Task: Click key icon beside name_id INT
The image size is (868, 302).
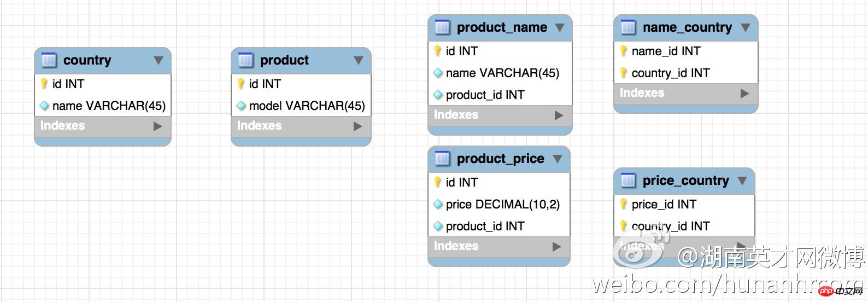Action: (623, 51)
